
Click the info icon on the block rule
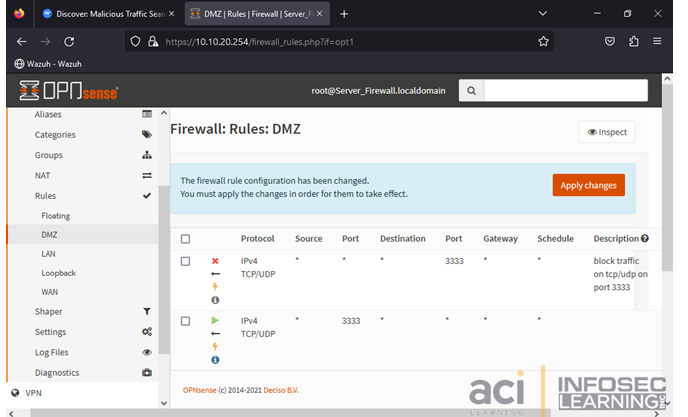pos(215,300)
